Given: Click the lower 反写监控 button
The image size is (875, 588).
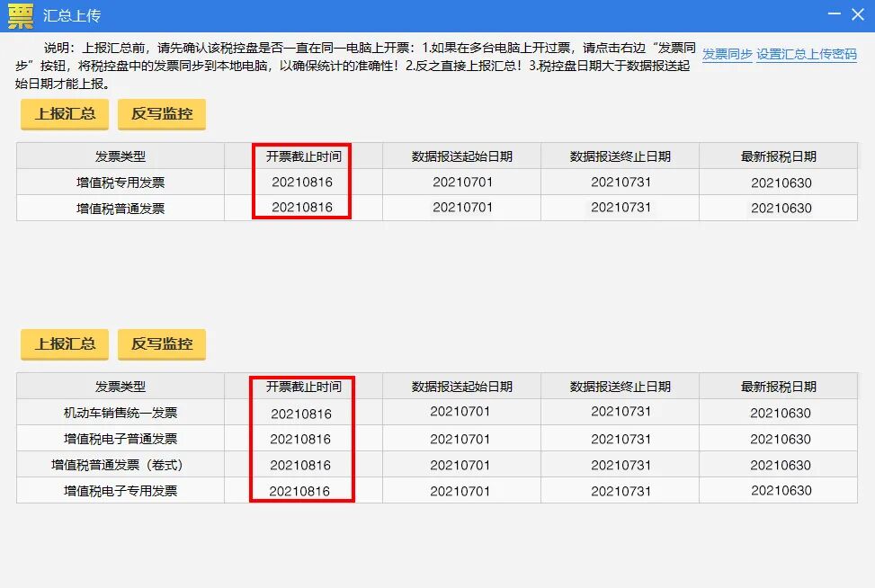Looking at the screenshot, I should (x=161, y=343).
